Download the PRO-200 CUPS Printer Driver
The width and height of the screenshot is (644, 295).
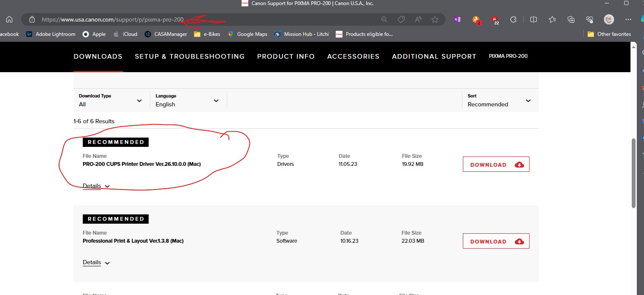pyautogui.click(x=496, y=165)
